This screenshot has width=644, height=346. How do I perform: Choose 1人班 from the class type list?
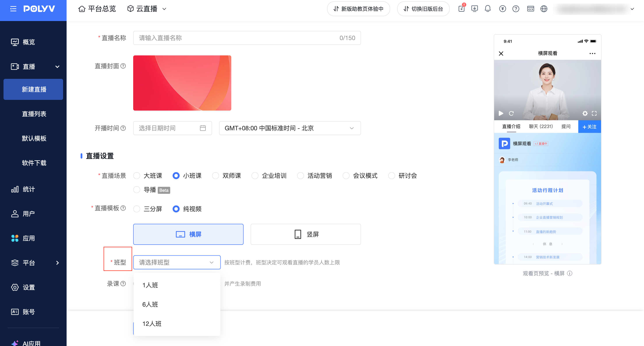pos(177,285)
